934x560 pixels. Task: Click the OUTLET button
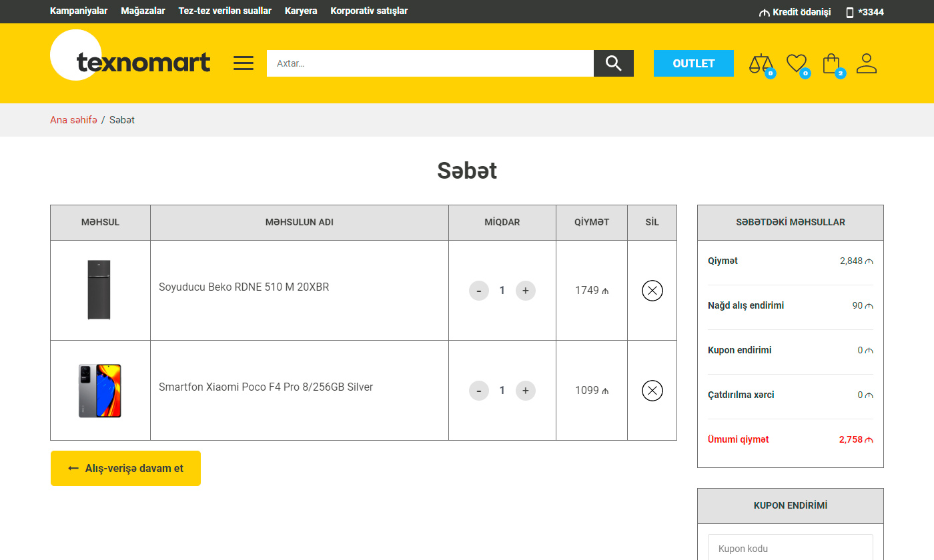[693, 63]
